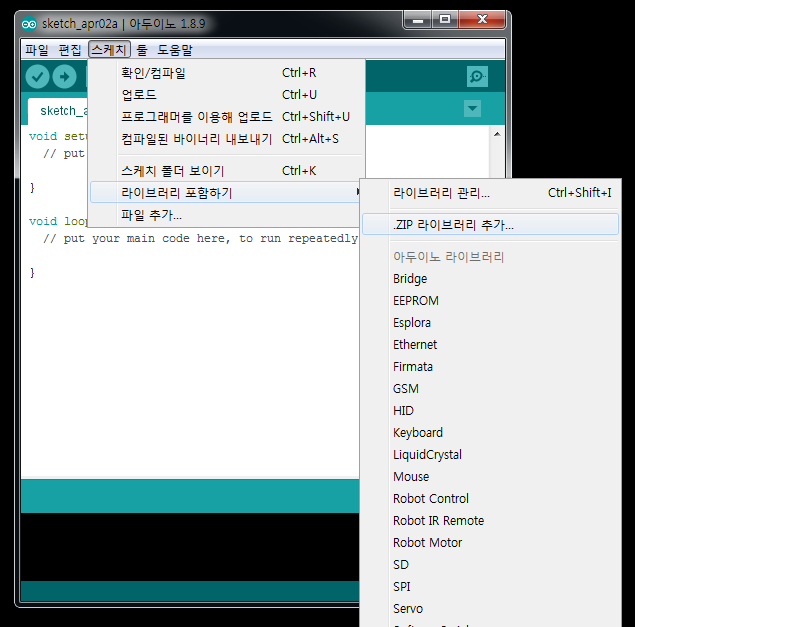Choose 컴파일된 바이너리 내보내기
The height and width of the screenshot is (627, 800).
click(227, 139)
